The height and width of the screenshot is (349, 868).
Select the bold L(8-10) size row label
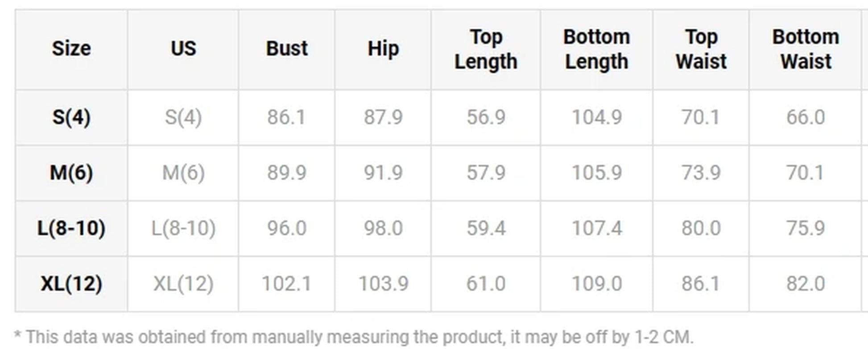71,228
